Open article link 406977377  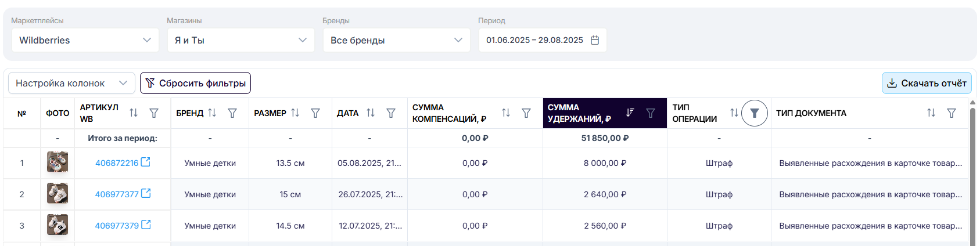tap(117, 194)
